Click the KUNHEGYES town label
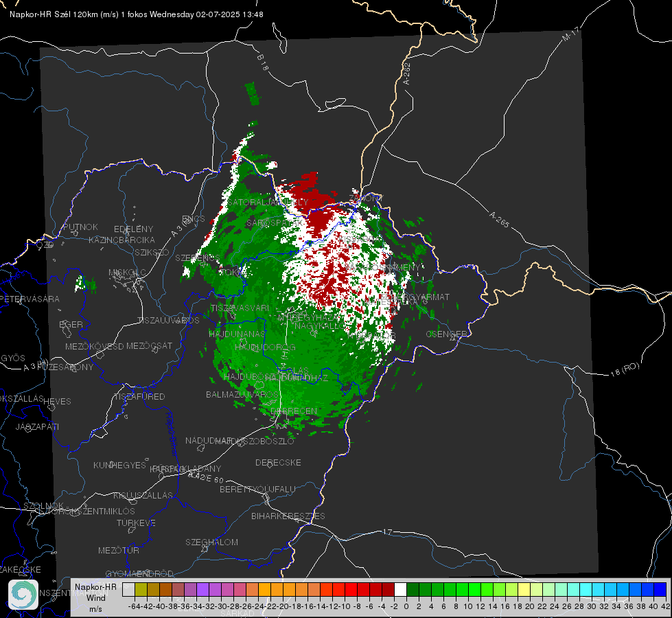672x618 pixels. click(119, 466)
